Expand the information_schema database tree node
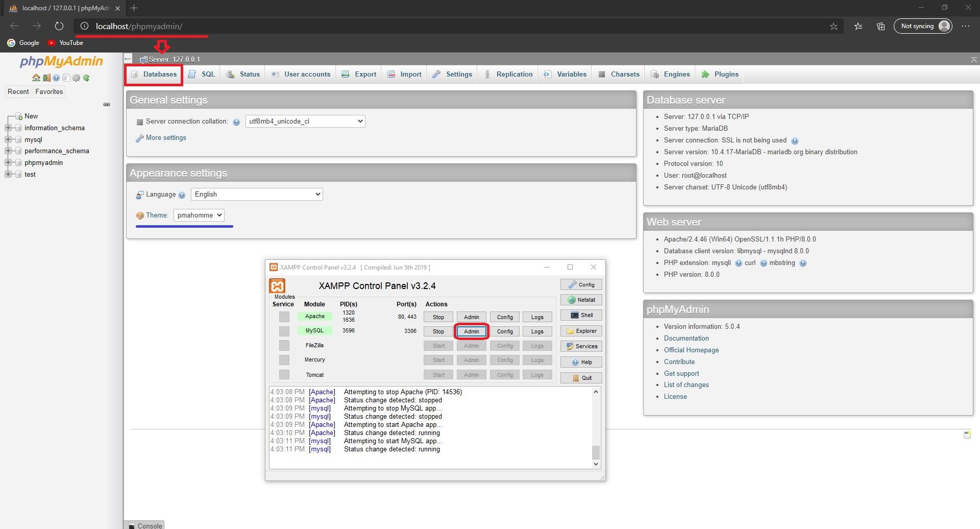The image size is (980, 529). (8, 128)
